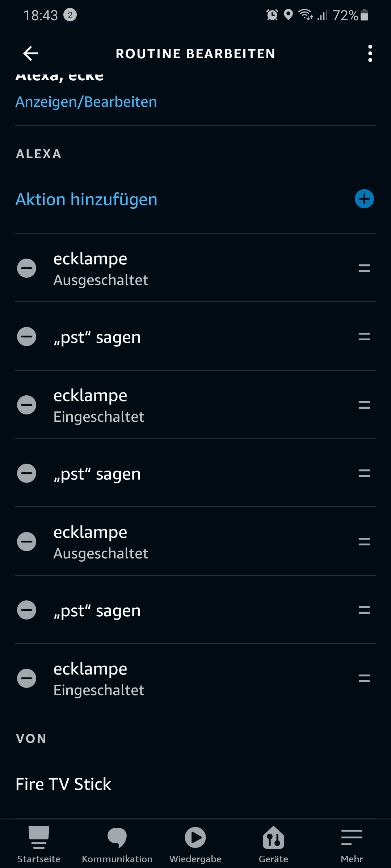The image size is (391, 868).
Task: Open the Anzeigen/Bearbeiten link
Action: coord(86,102)
